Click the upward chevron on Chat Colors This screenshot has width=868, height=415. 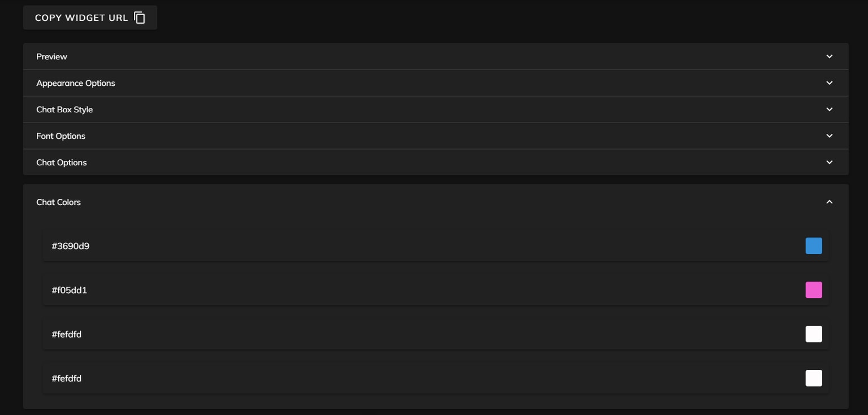pyautogui.click(x=829, y=202)
